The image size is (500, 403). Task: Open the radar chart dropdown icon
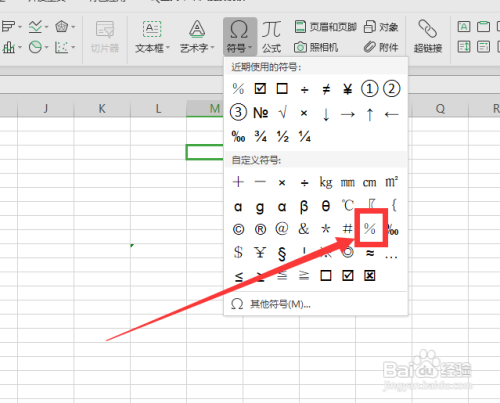65,26
